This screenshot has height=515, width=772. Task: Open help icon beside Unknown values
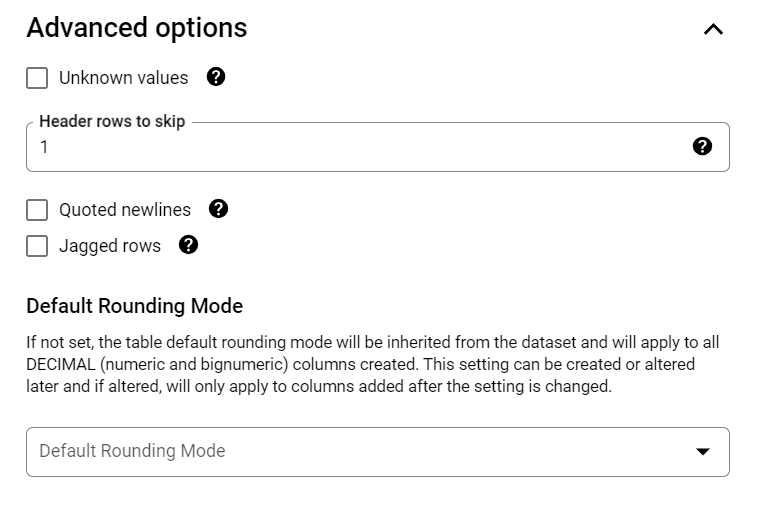point(216,77)
